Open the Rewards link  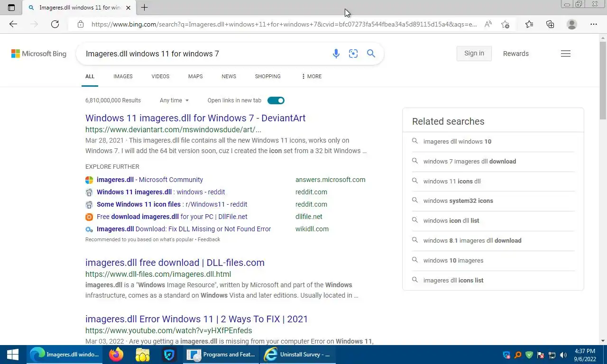516,54
